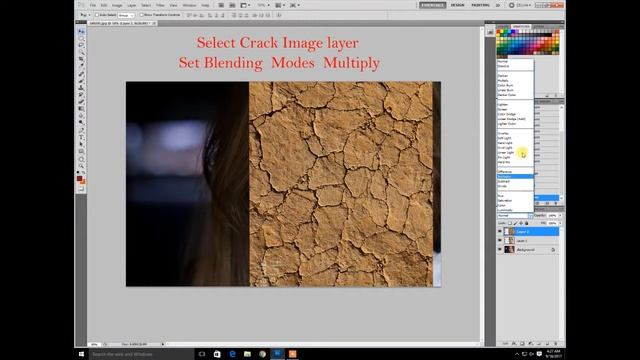Enable the Auto-Select checkbox
The width and height of the screenshot is (640, 360).
tap(97, 15)
